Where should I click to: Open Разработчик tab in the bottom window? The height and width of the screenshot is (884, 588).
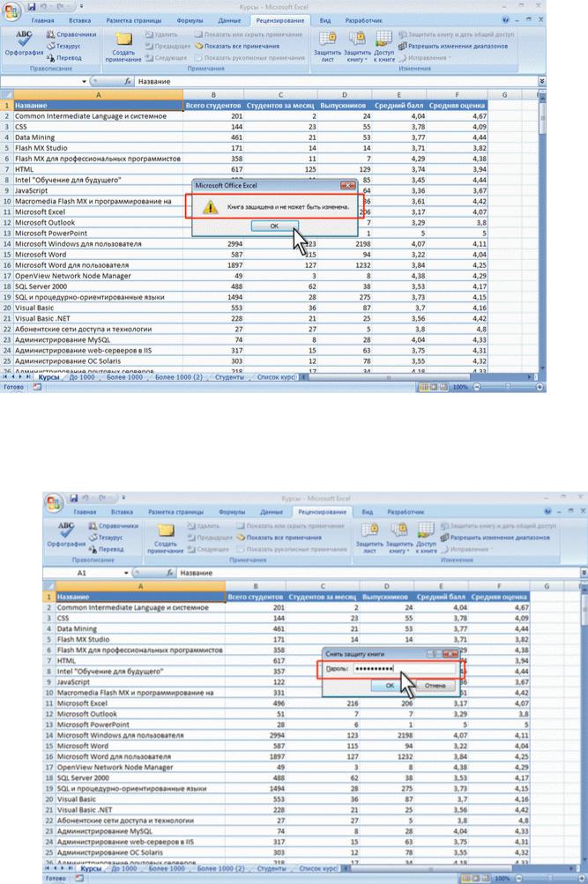(406, 512)
